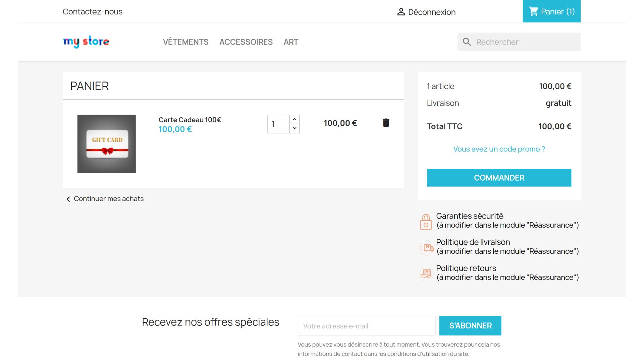Focus the newsletter e-mail address field

point(366,326)
